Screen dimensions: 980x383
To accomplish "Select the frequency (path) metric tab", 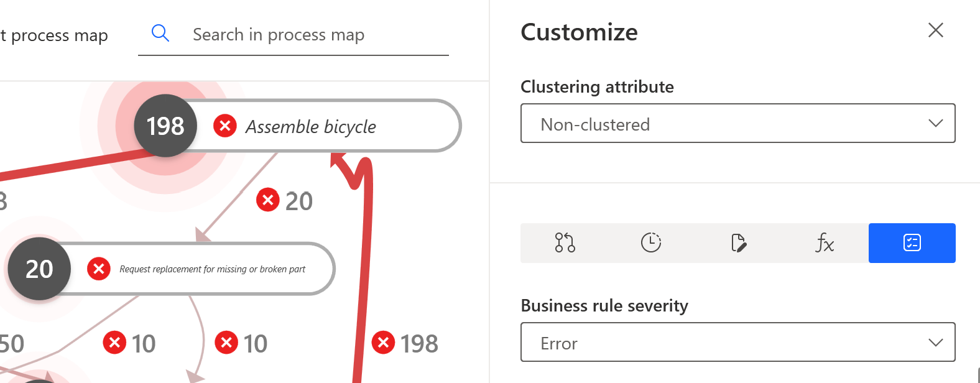I will 565,243.
